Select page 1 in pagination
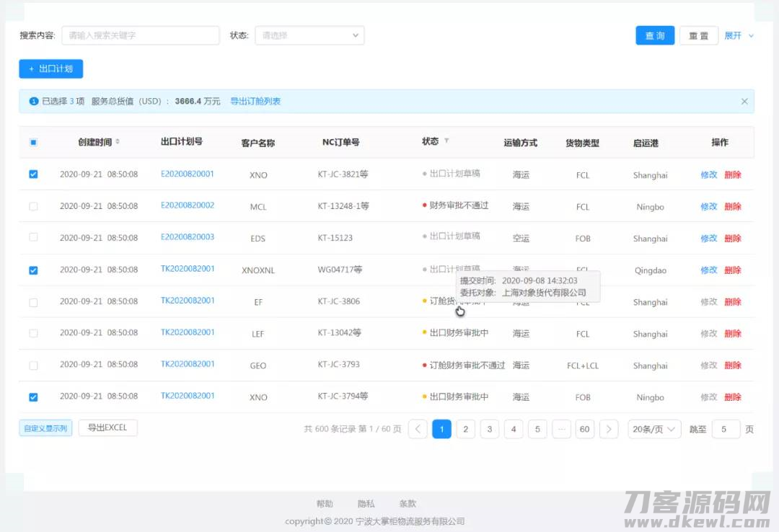 pos(441,429)
